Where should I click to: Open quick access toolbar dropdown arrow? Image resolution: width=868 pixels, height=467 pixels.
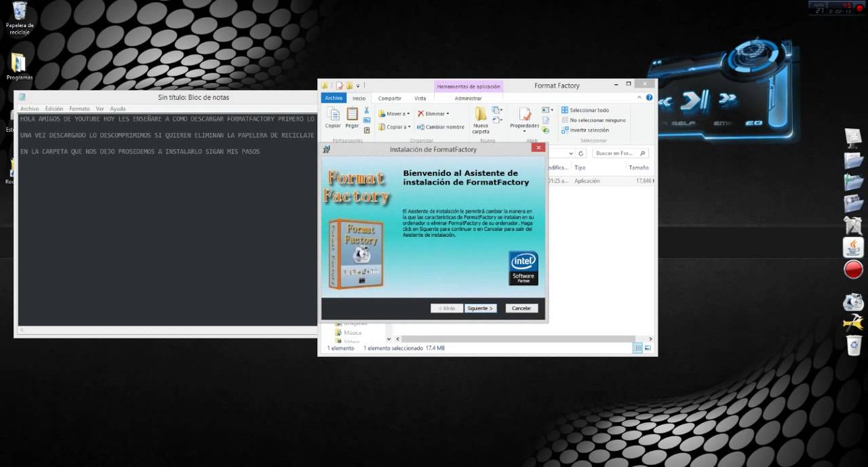pos(358,86)
